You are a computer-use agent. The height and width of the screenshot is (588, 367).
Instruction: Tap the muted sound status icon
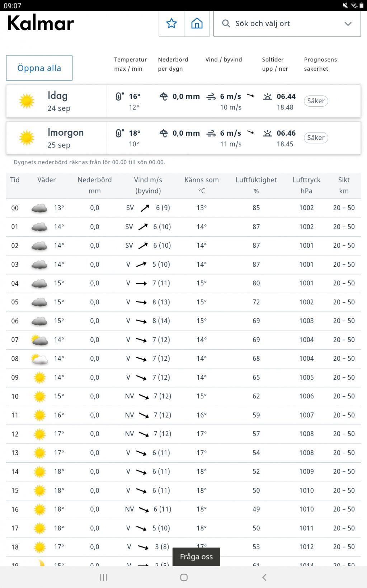point(345,5)
